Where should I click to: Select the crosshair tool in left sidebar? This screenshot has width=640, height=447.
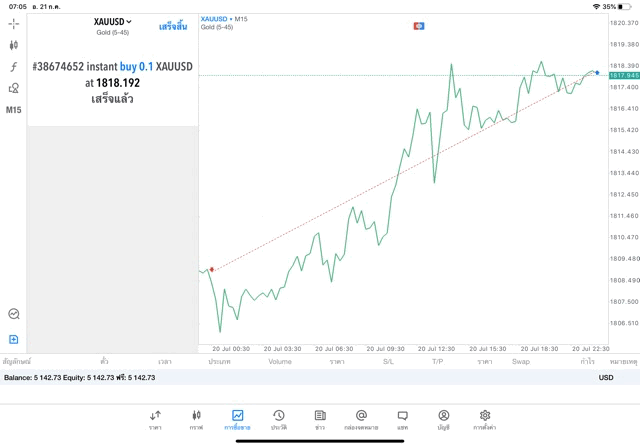(14, 23)
